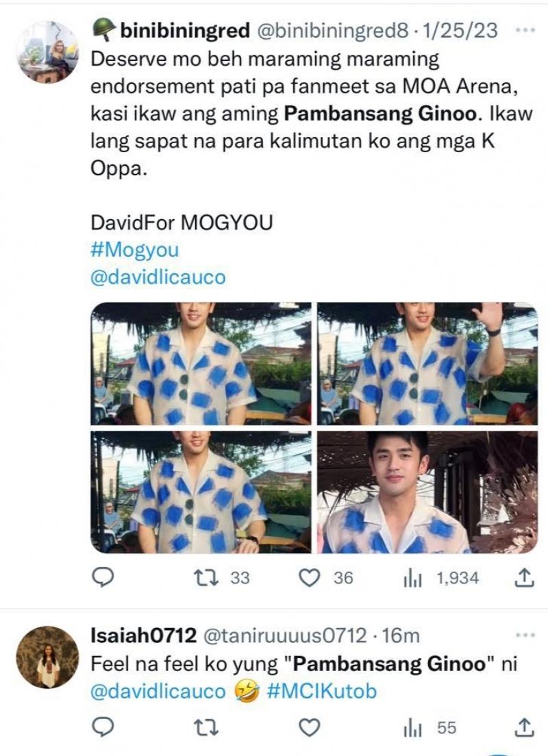This screenshot has height=756, width=548.
Task: View analytics for tweet with 1,934 views
Action: coord(412,579)
